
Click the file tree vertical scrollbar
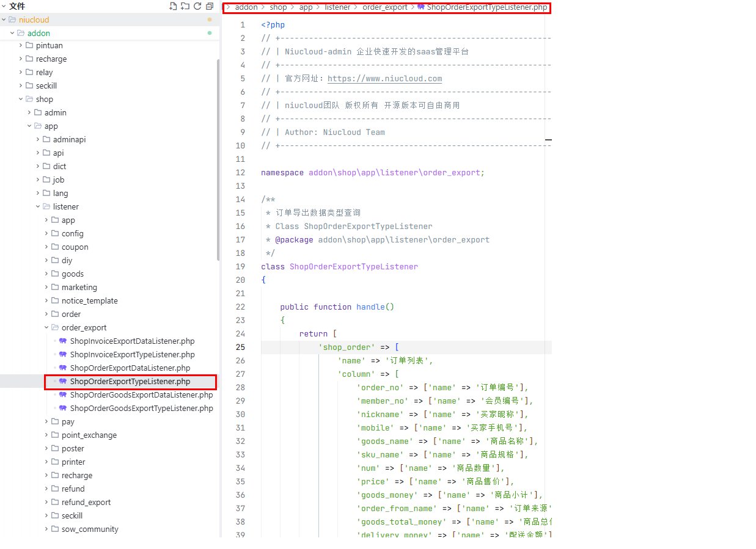tap(218, 159)
